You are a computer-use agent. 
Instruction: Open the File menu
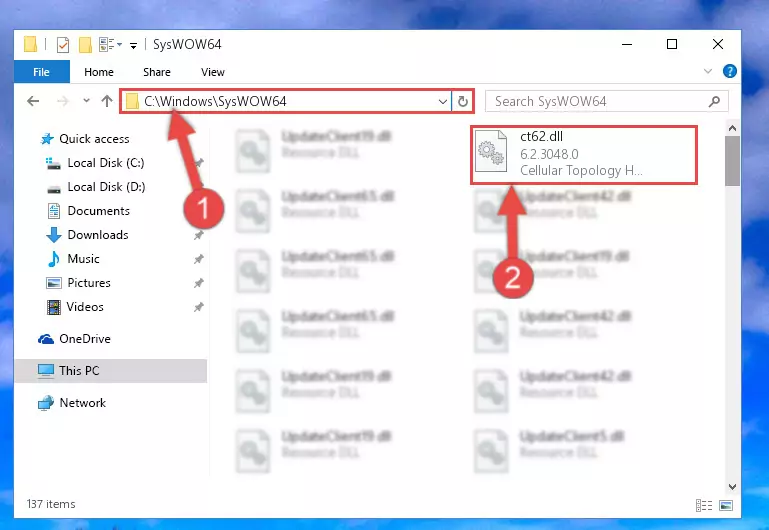click(42, 72)
